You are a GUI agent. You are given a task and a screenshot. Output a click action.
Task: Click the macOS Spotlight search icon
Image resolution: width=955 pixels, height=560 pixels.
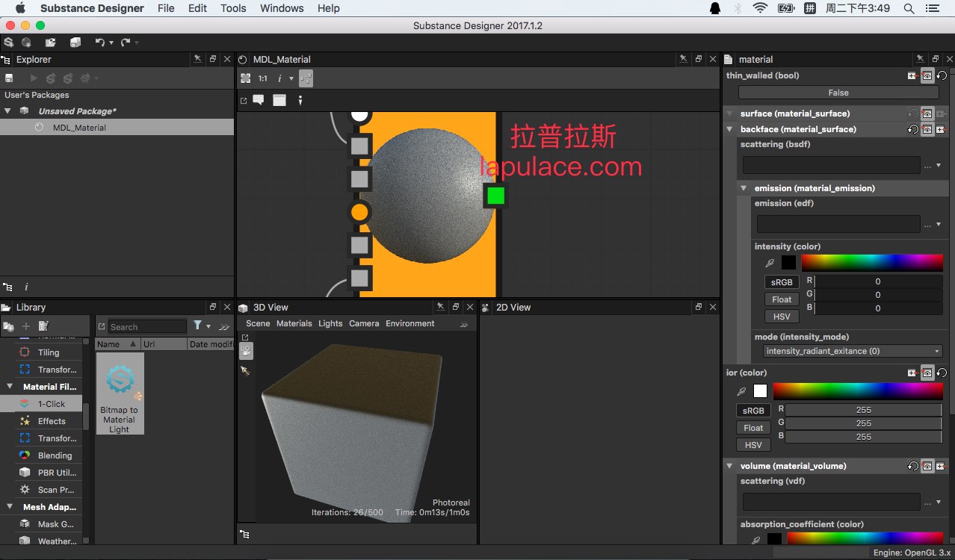(909, 8)
